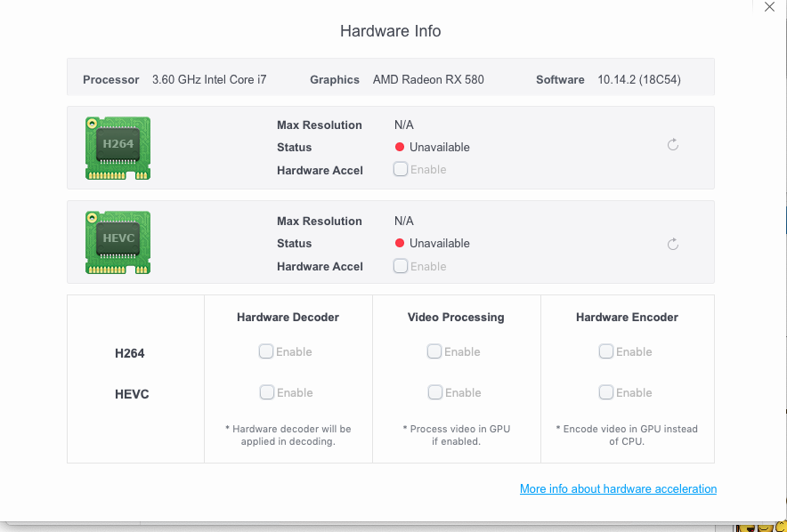Click the Process video in GPU note
The width and height of the screenshot is (787, 532).
[456, 435]
